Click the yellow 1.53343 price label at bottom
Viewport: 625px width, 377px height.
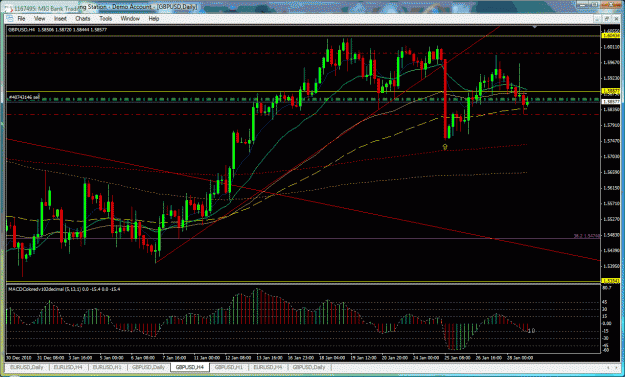point(610,281)
